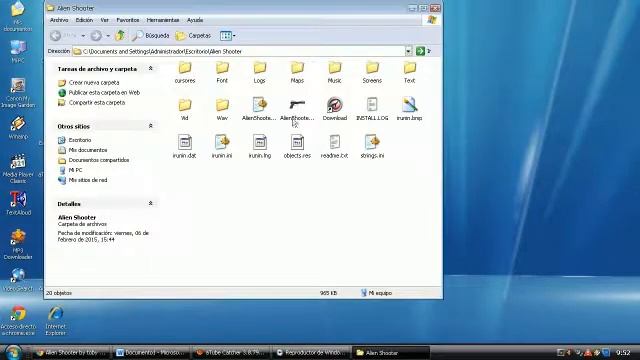This screenshot has height=360, width=640.
Task: Open the Búsqueda search pane
Action: coord(151,36)
